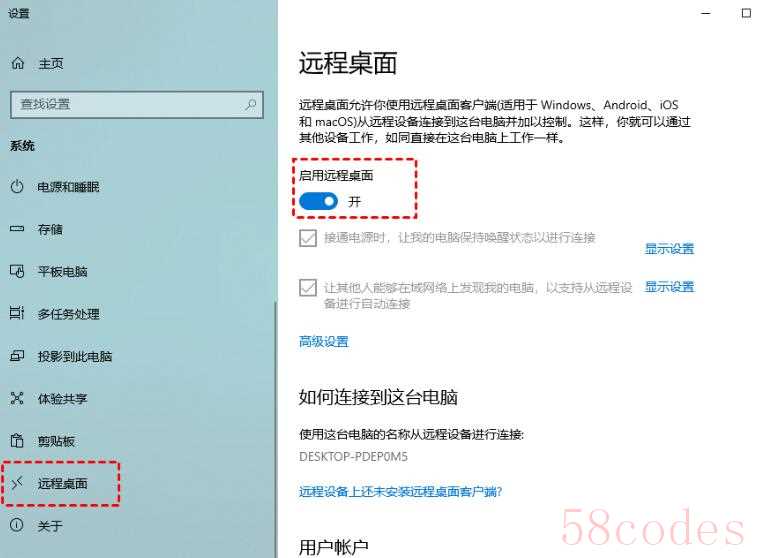Uncheck keep PC awake when plugged in
This screenshot has height=558, width=760.
tap(308, 238)
